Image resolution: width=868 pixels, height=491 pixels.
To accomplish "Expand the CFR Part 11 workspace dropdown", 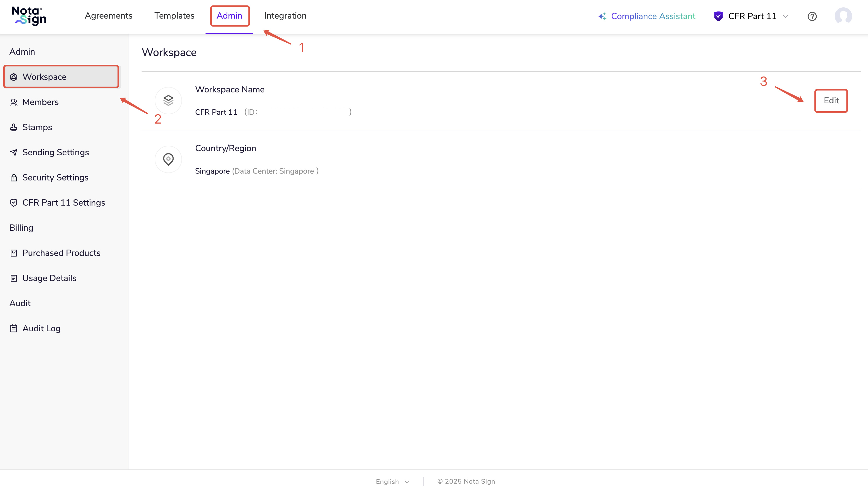I will tap(785, 16).
